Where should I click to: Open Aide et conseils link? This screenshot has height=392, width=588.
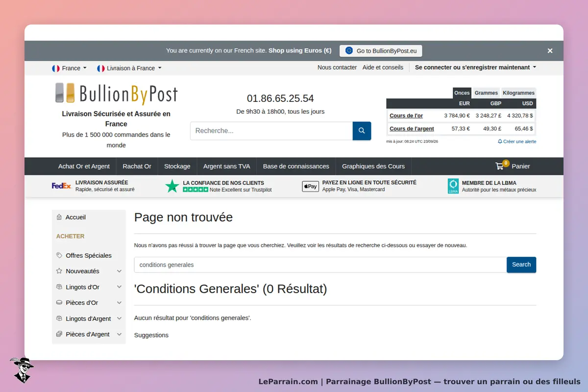click(x=383, y=67)
